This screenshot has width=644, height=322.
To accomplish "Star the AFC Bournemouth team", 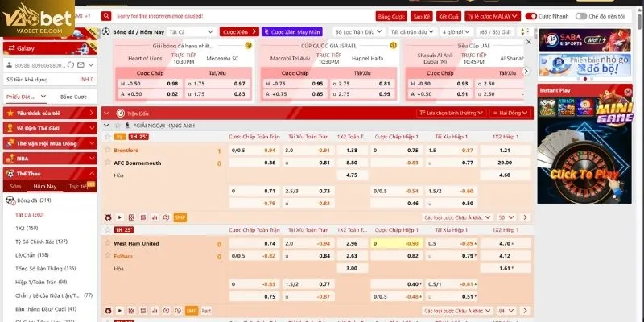I will tap(108, 163).
